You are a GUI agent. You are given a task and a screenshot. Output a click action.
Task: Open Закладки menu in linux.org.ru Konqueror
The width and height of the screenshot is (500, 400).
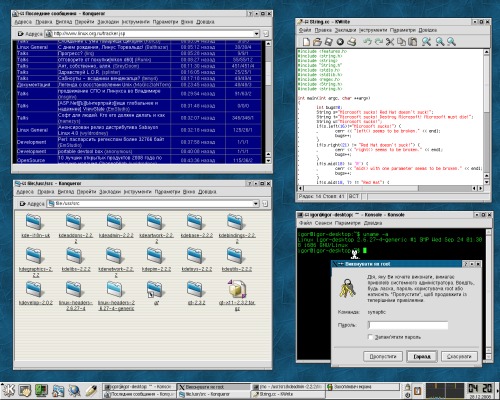coord(108,22)
